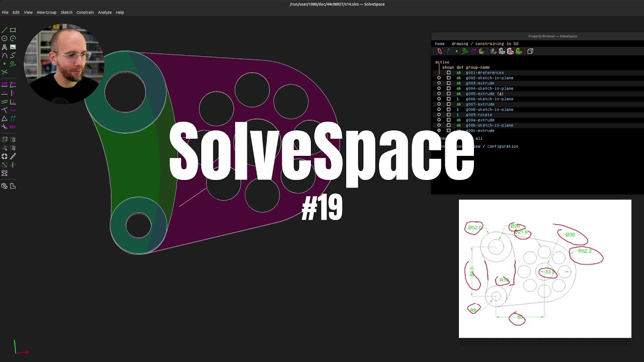This screenshot has width=644, height=362.
Task: Click the Other Supplementary Angle icon
Action: point(5,127)
